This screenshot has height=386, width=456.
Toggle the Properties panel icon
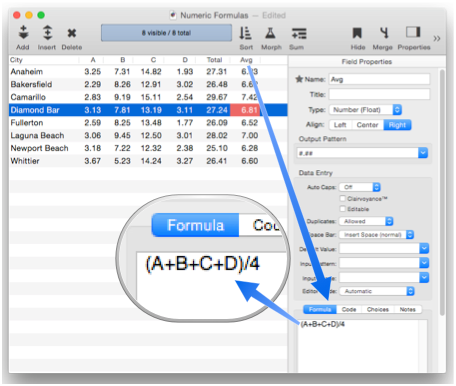(x=413, y=32)
